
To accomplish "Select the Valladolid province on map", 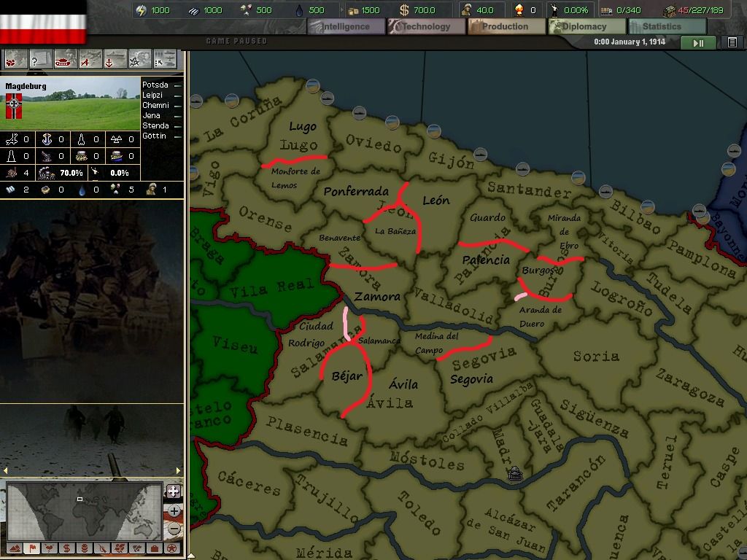I will pos(452,305).
